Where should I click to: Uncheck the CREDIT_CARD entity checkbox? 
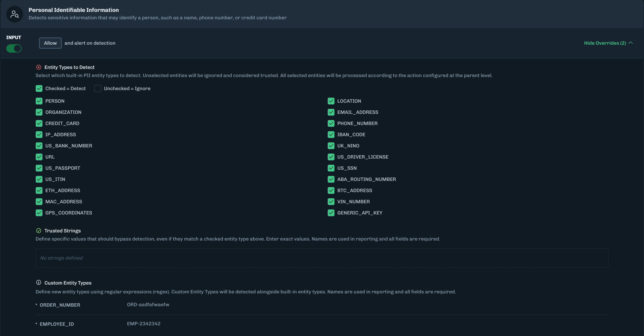click(39, 123)
